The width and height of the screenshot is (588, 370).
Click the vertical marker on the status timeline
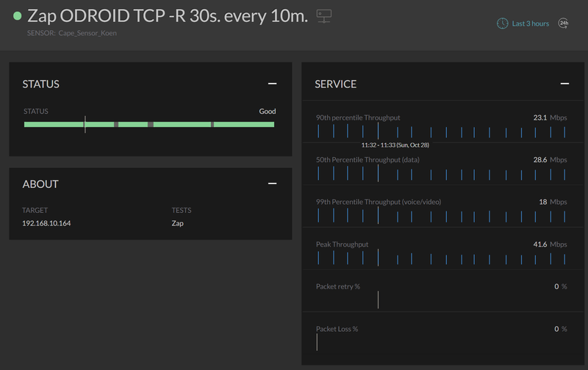pos(85,124)
